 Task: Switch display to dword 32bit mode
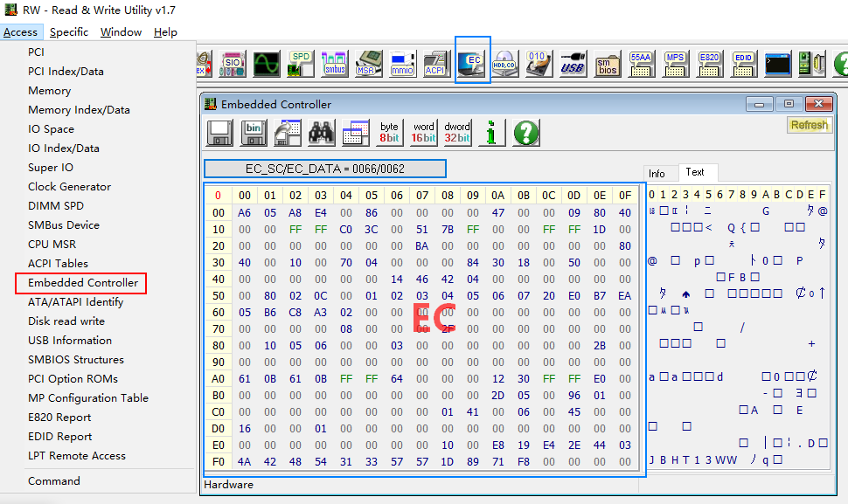[457, 133]
